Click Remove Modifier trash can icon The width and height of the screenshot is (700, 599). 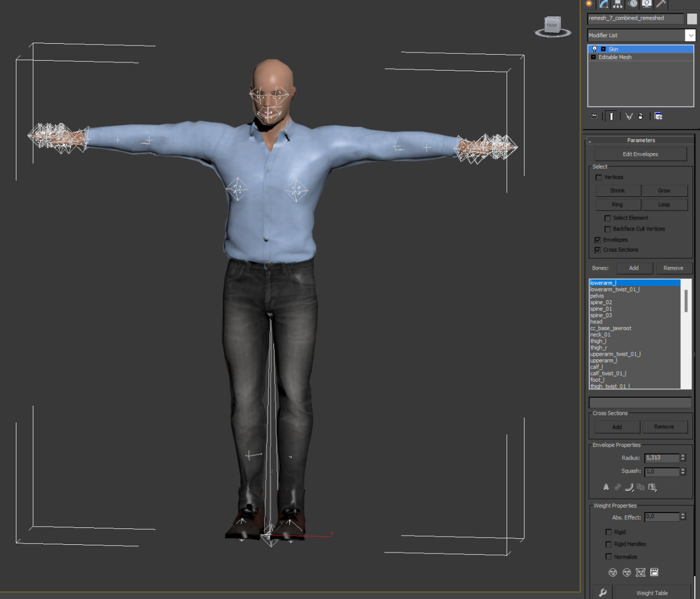tap(640, 116)
